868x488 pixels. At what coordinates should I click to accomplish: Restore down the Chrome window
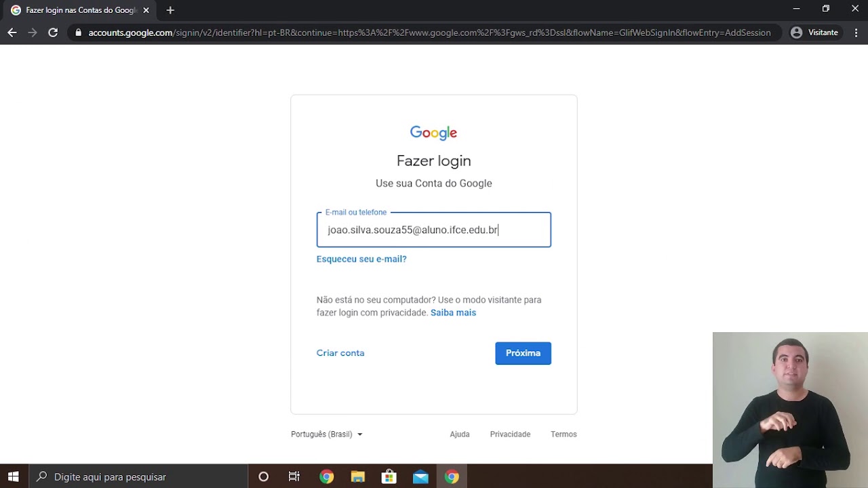826,9
